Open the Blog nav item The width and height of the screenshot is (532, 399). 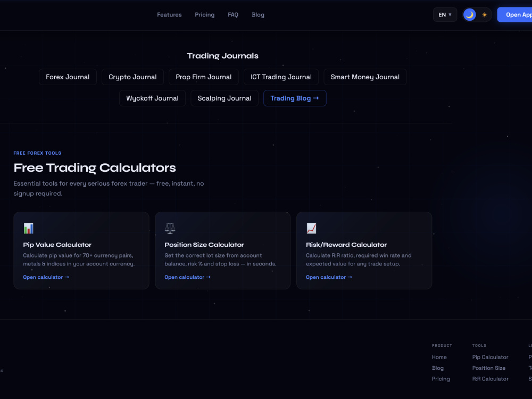[x=258, y=15]
